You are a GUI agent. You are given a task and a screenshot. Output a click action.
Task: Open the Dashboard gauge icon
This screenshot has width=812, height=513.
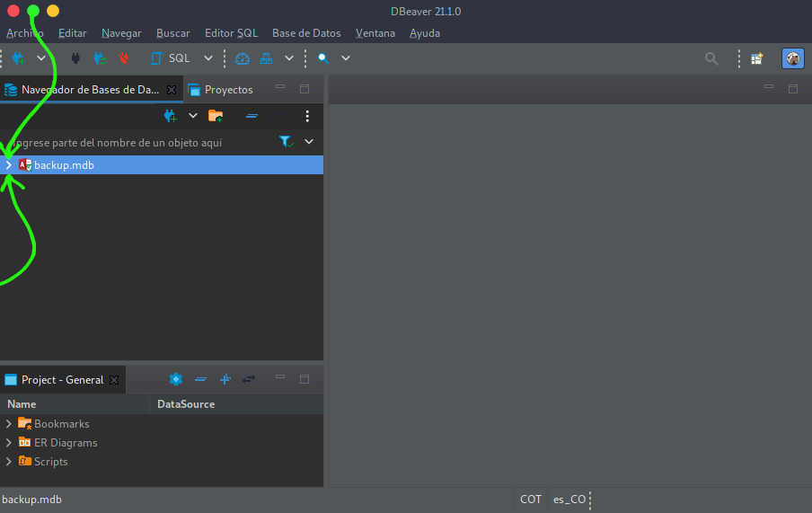click(x=243, y=58)
